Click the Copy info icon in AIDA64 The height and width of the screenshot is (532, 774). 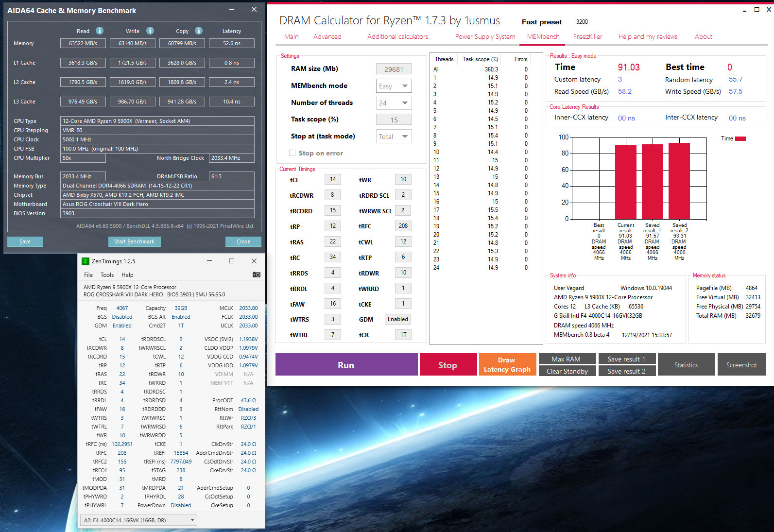coord(199,31)
